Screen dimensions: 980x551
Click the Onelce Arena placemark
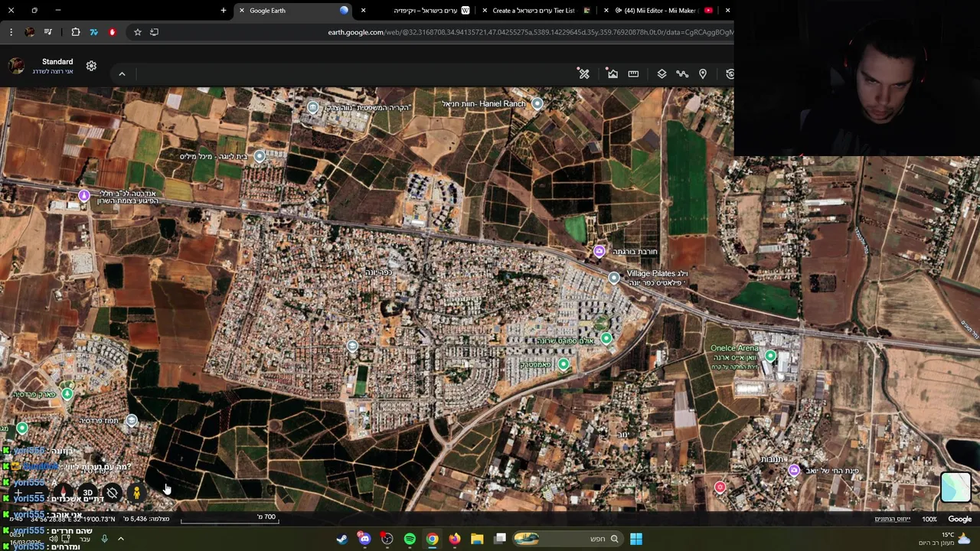pos(770,356)
